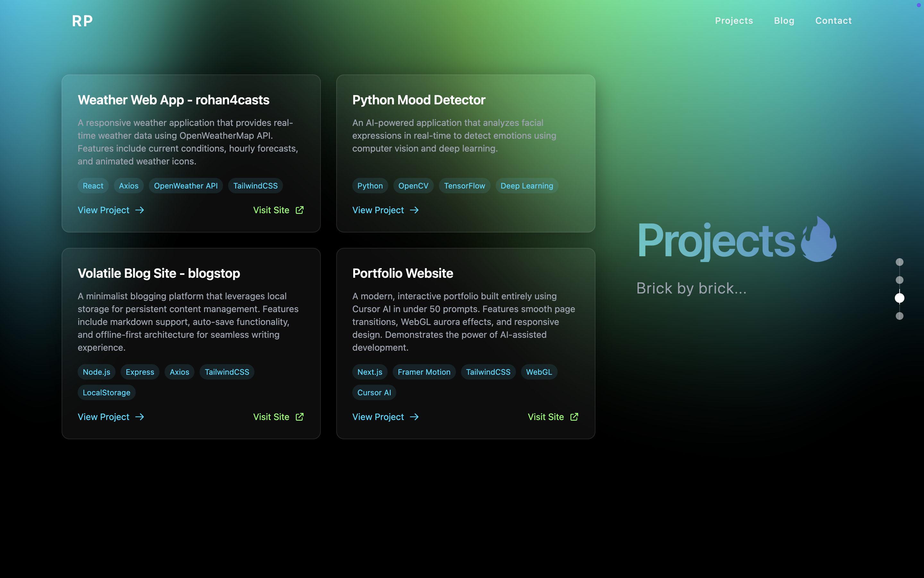Click the Express tag
924x578 pixels.
pyautogui.click(x=140, y=372)
